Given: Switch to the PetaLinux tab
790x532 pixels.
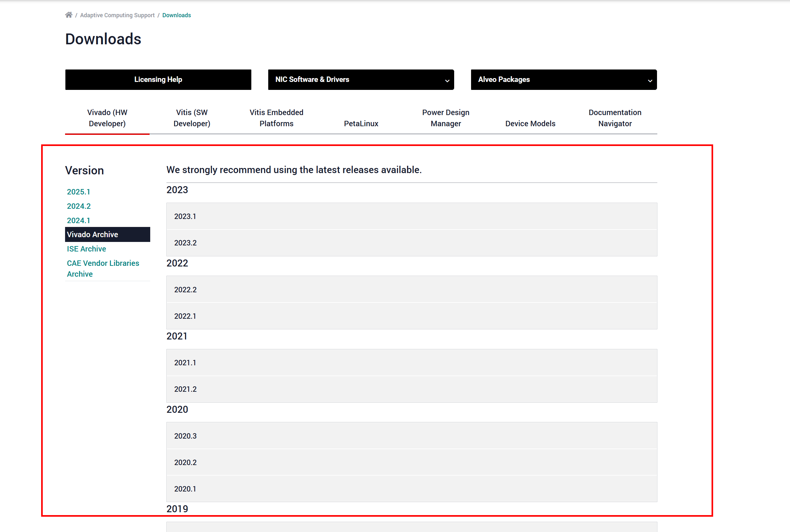Looking at the screenshot, I should (x=361, y=123).
